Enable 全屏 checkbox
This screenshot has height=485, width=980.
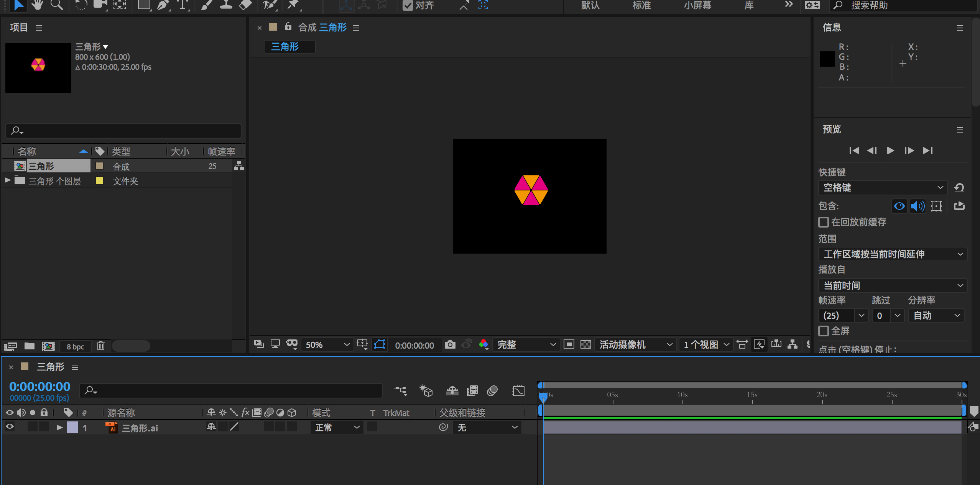pos(823,331)
